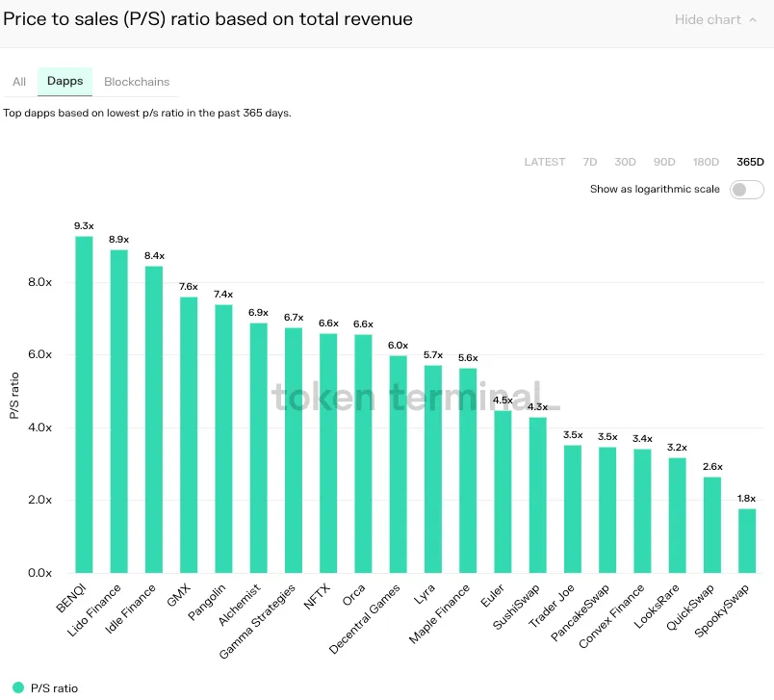Click the Euler bar at 4.5x
774x700 pixels.
(x=503, y=492)
